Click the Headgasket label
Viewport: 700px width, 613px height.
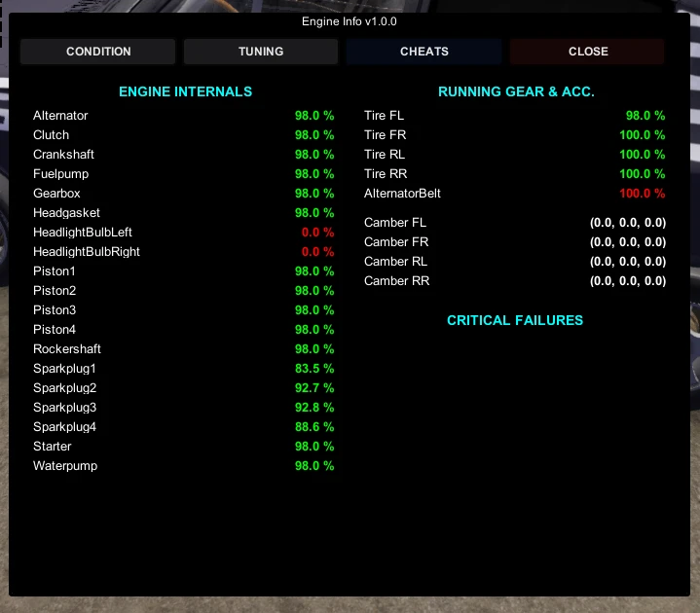click(x=66, y=213)
